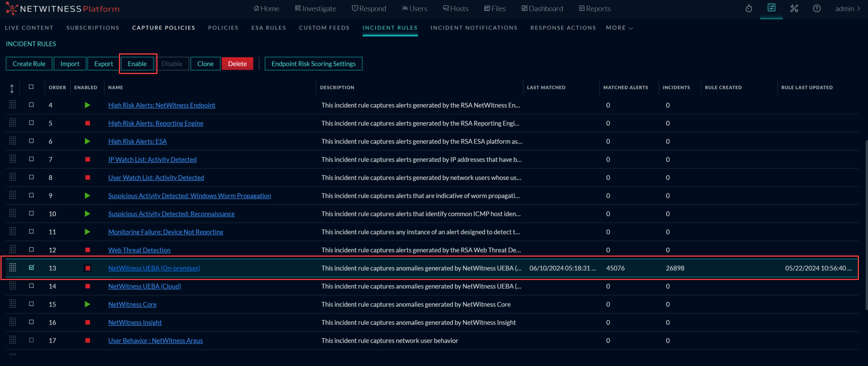The image size is (868, 366).
Task: Click the incidents value 26898
Action: 675,268
